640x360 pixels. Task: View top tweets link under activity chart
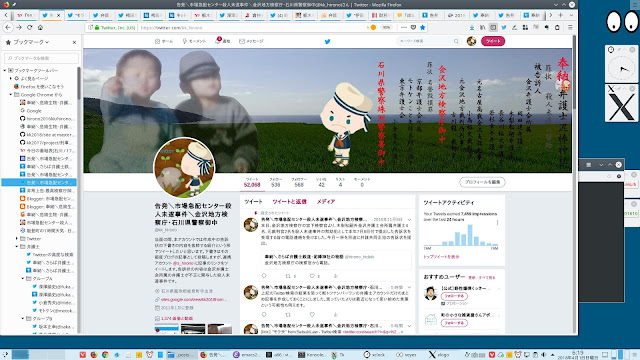click(x=441, y=257)
